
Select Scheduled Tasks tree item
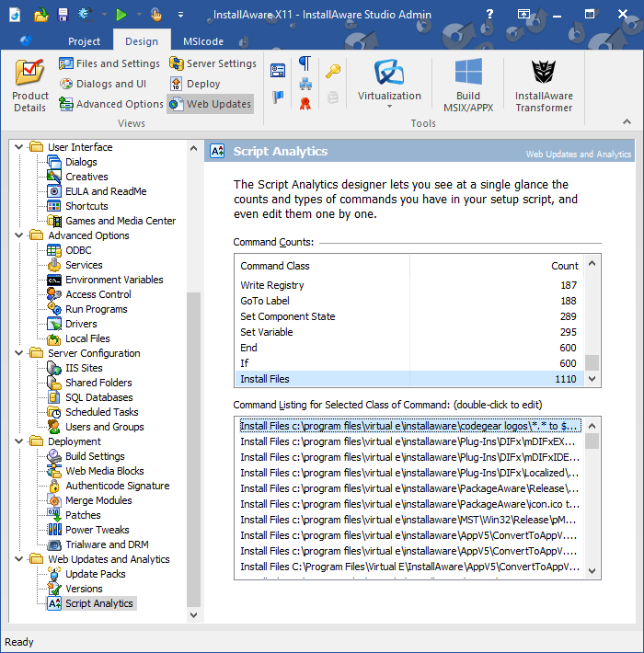pyautogui.click(x=101, y=412)
